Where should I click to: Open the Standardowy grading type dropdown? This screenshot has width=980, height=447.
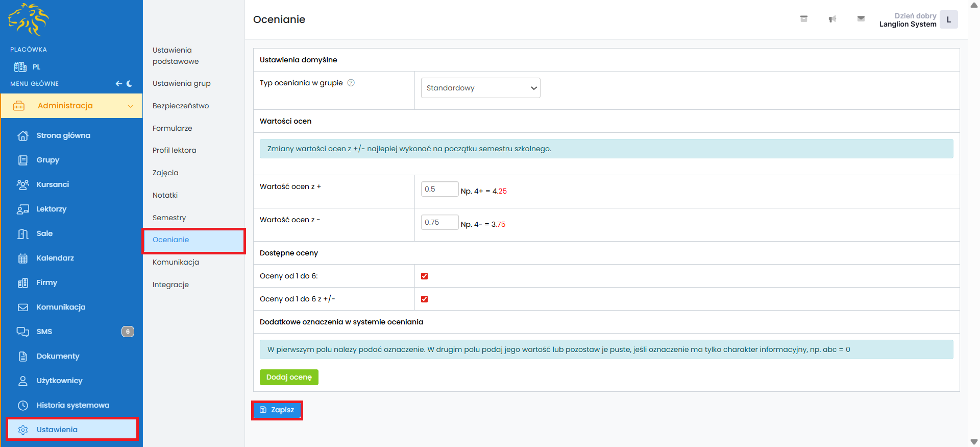click(480, 88)
